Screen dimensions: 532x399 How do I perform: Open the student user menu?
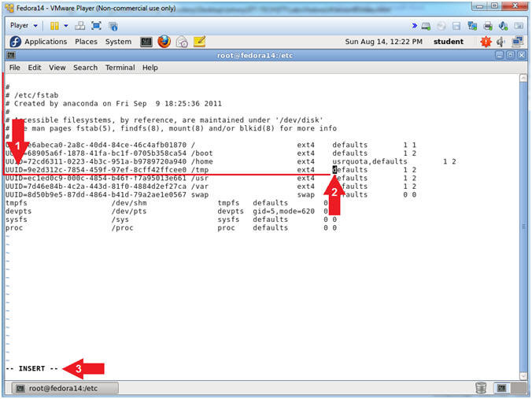click(449, 42)
